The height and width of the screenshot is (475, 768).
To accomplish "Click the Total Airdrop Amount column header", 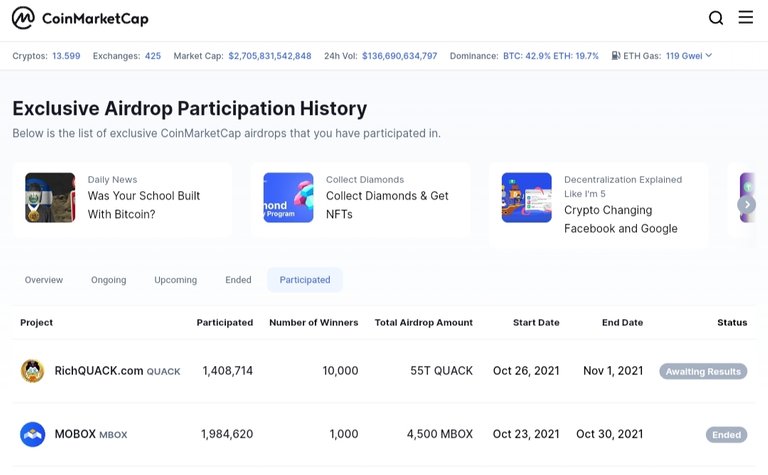I will [424, 323].
